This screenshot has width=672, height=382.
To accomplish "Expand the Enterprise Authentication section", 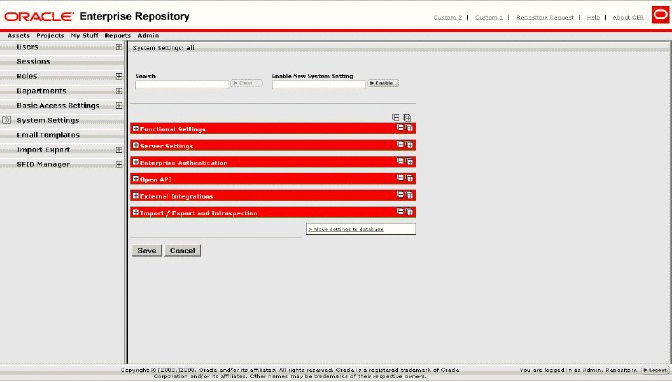I will coord(136,162).
